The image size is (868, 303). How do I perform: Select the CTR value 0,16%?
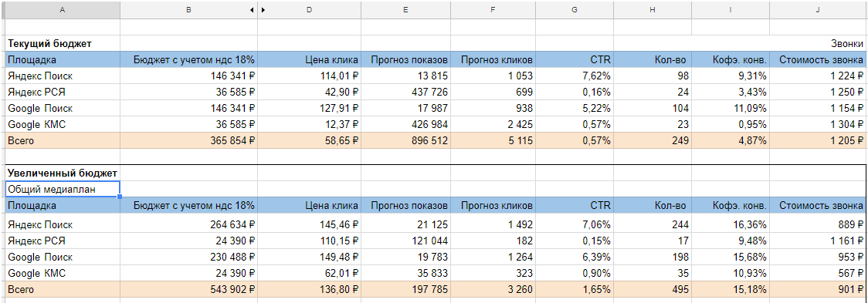(575, 92)
